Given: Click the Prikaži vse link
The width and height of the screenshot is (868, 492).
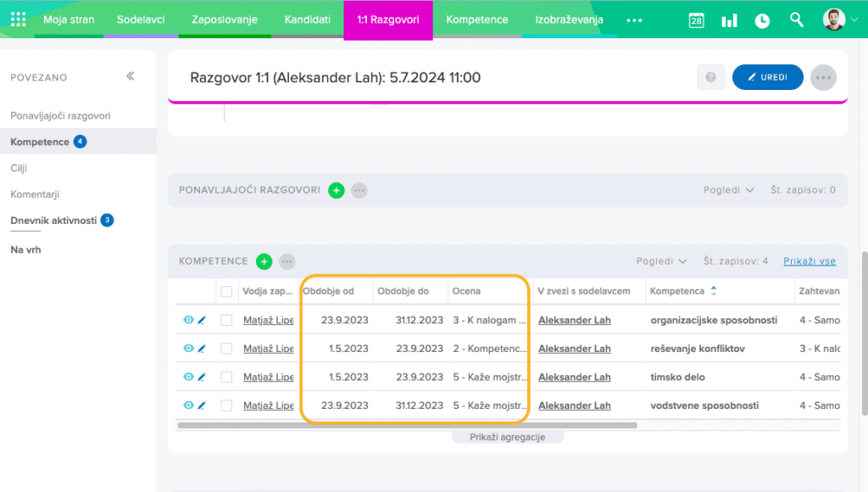Looking at the screenshot, I should 810,261.
